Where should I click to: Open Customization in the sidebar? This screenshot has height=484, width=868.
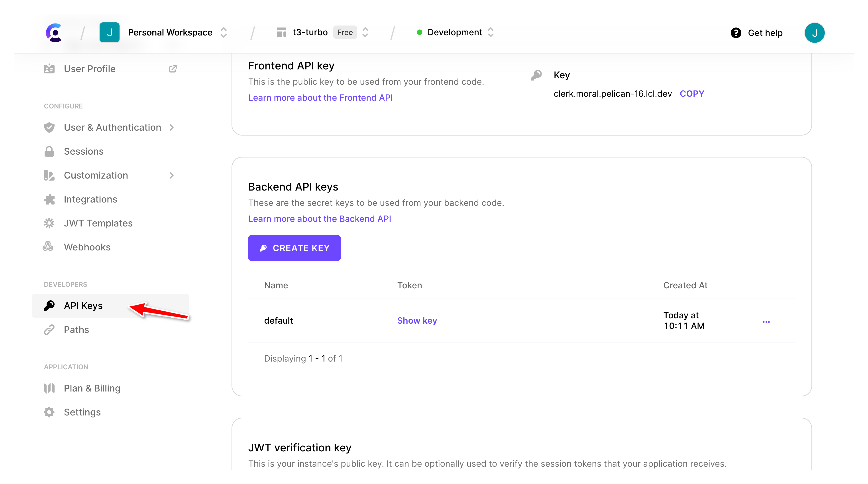tap(96, 175)
